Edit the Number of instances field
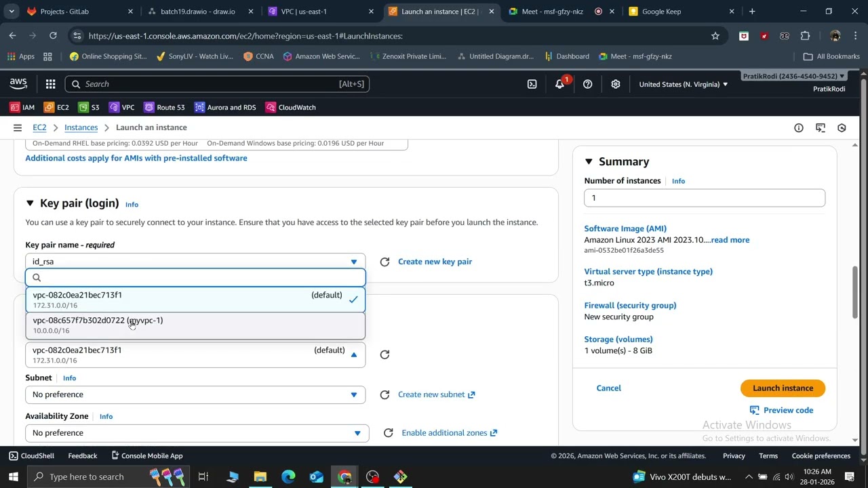Image resolution: width=868 pixels, height=488 pixels. coord(705,198)
